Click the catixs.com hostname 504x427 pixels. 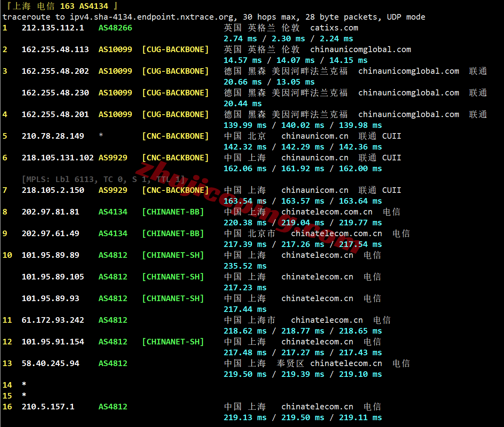coord(334,28)
